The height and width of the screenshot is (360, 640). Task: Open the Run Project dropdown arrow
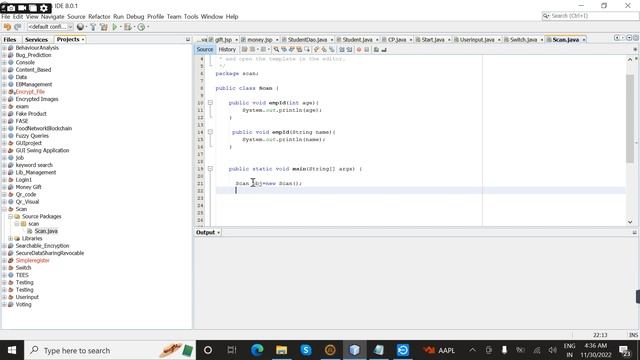click(120, 27)
